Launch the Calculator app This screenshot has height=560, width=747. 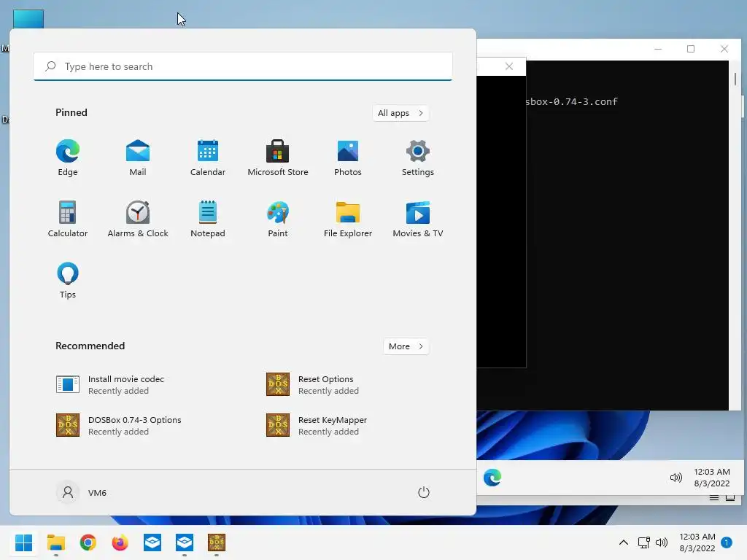(68, 219)
